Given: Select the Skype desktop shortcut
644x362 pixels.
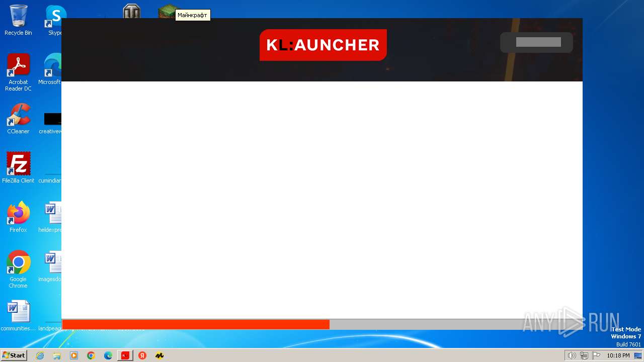Looking at the screenshot, I should point(53,20).
